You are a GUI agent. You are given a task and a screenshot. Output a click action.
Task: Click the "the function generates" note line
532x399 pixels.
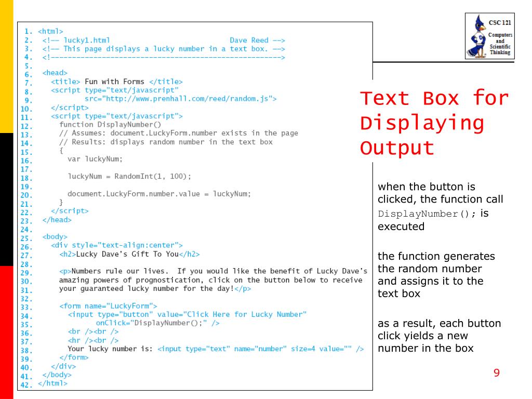(x=436, y=256)
